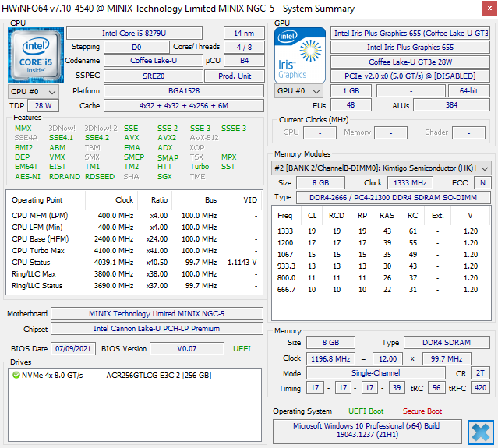Click the BIOS Date 07/09/2021 field
This screenshot has height=448, width=498.
pyautogui.click(x=73, y=348)
